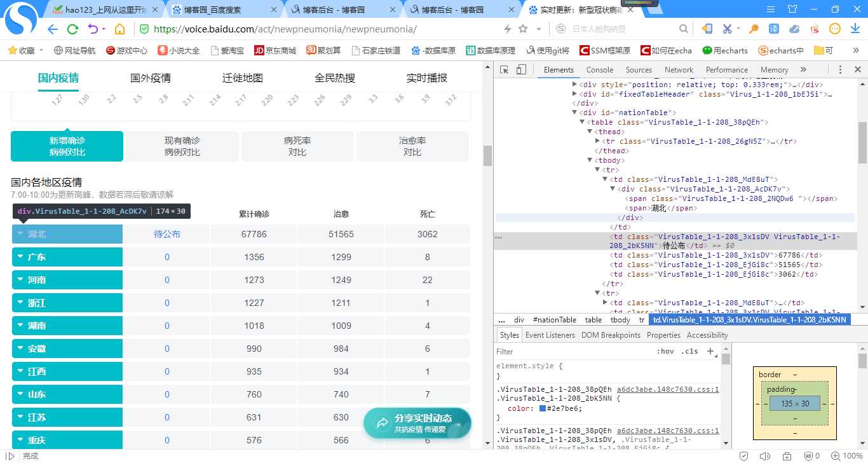Collapse the thead node in DOM tree
The width and height of the screenshot is (868, 463).
(589, 132)
